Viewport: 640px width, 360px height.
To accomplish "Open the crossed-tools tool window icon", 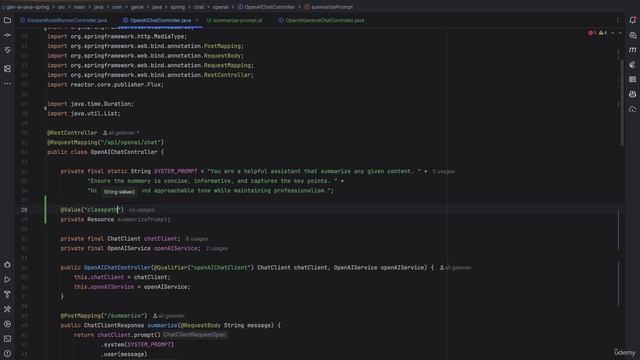I will (7, 309).
